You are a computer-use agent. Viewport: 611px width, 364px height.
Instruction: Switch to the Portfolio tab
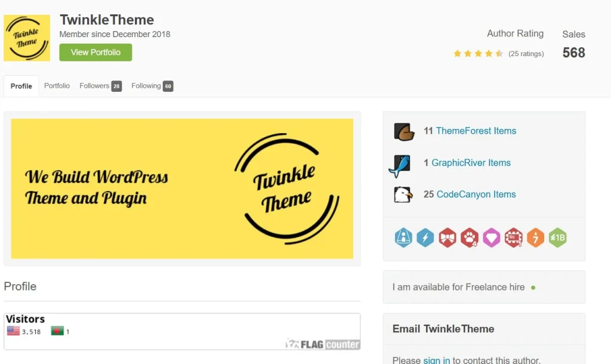(x=57, y=86)
